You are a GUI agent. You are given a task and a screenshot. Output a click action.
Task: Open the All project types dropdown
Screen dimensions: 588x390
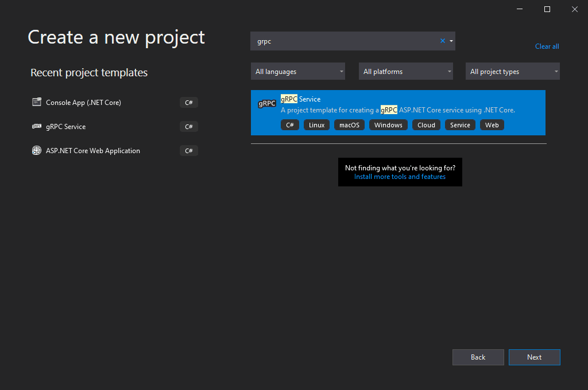tap(512, 71)
